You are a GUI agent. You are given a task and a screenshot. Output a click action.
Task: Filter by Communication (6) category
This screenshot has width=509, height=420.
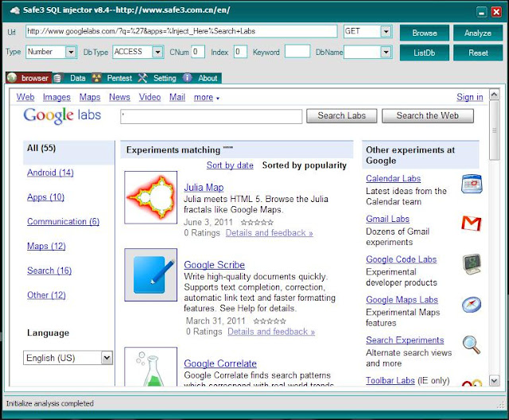click(x=64, y=222)
